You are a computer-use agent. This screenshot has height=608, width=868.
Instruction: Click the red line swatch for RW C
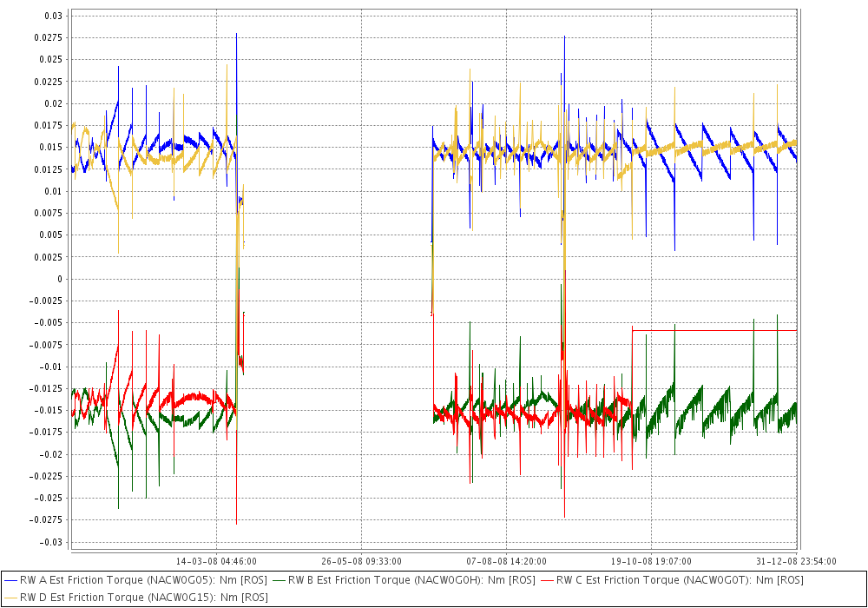(x=547, y=581)
